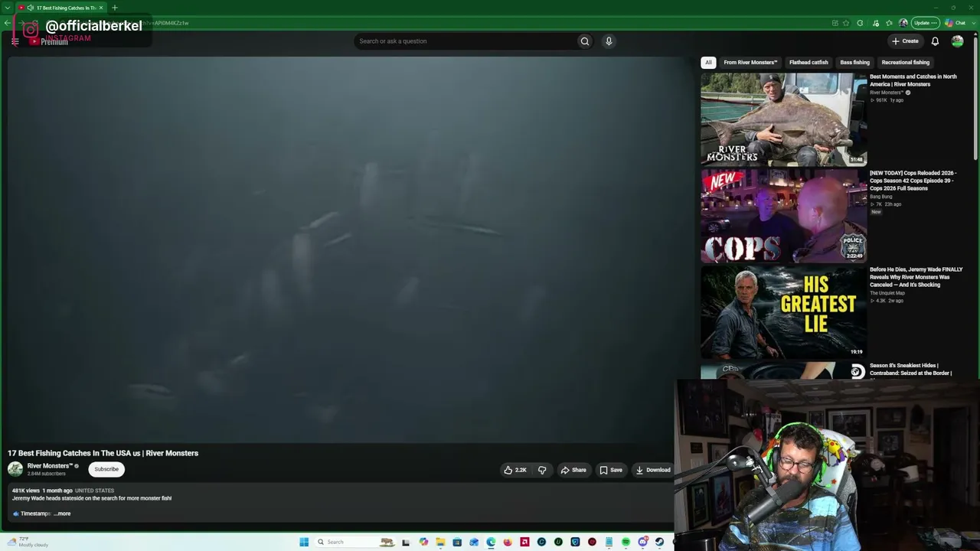980x551 pixels.
Task: Click the YouTube search input field
Action: pos(465,41)
